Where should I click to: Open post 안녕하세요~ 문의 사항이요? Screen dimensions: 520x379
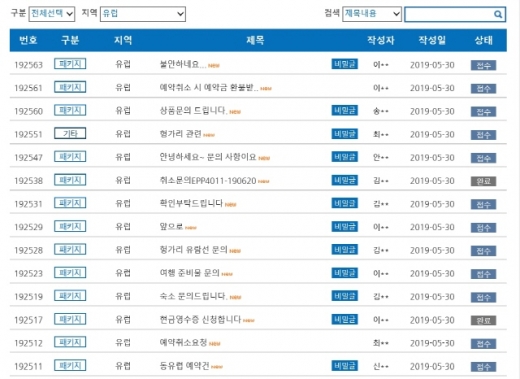(x=208, y=157)
